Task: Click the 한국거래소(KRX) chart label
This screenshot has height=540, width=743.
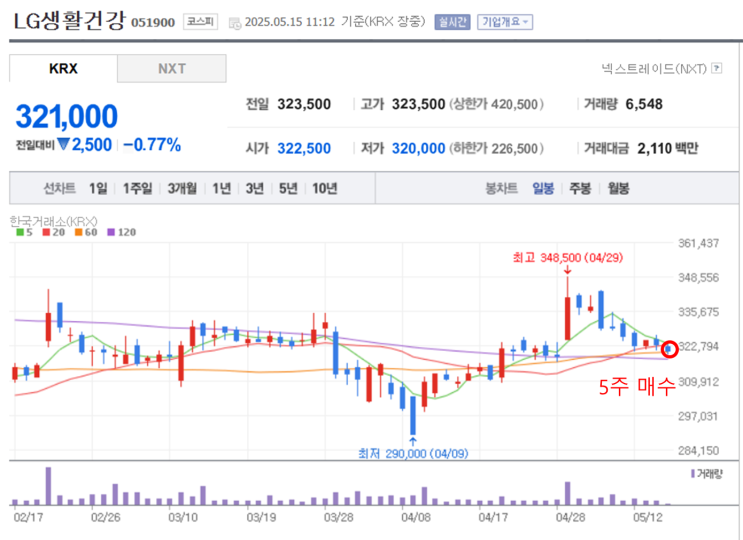Action: [54, 221]
